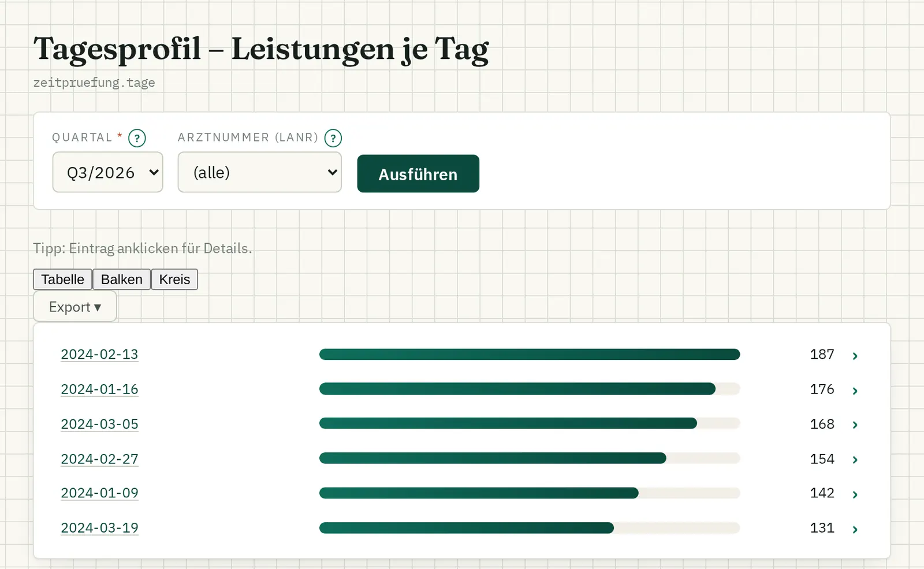Open the Arztnummer dropdown showing (alle)
The width and height of the screenshot is (924, 569).
(x=260, y=172)
